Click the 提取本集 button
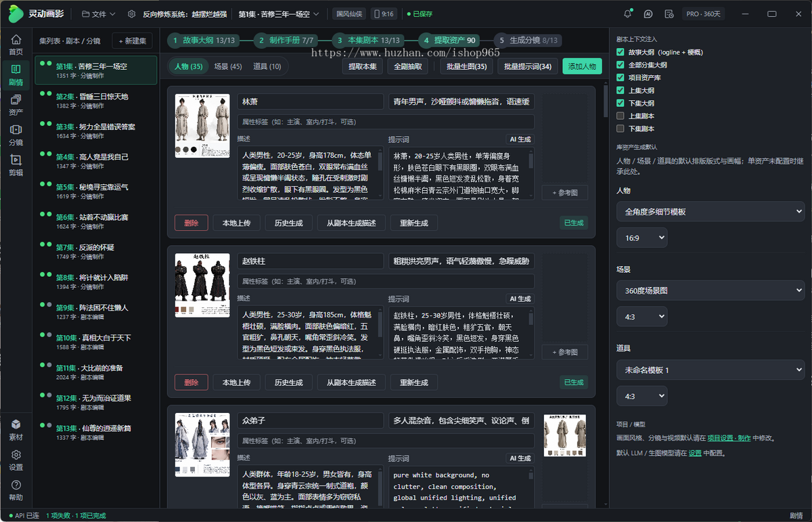The width and height of the screenshot is (812, 522). pyautogui.click(x=363, y=66)
